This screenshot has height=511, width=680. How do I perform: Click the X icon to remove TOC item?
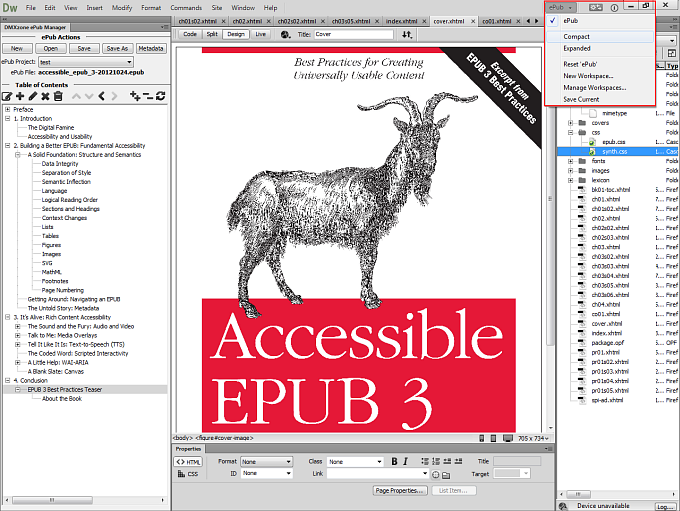pos(45,96)
